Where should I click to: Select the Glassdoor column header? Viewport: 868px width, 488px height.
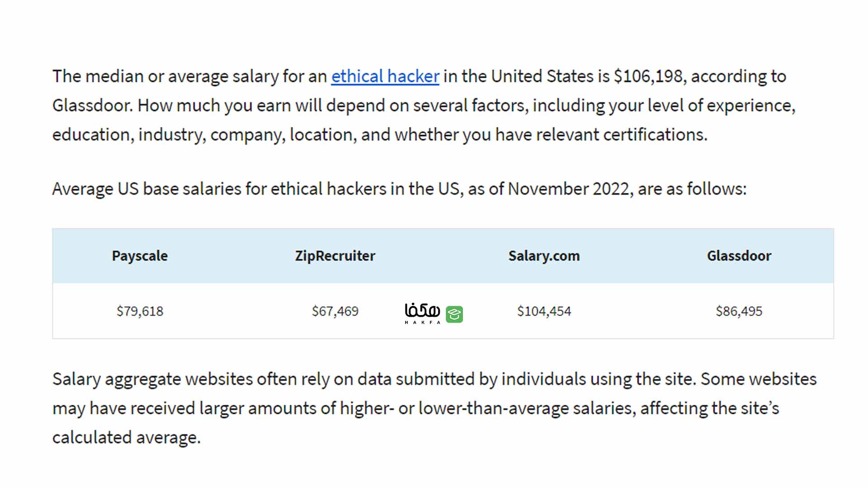(739, 256)
